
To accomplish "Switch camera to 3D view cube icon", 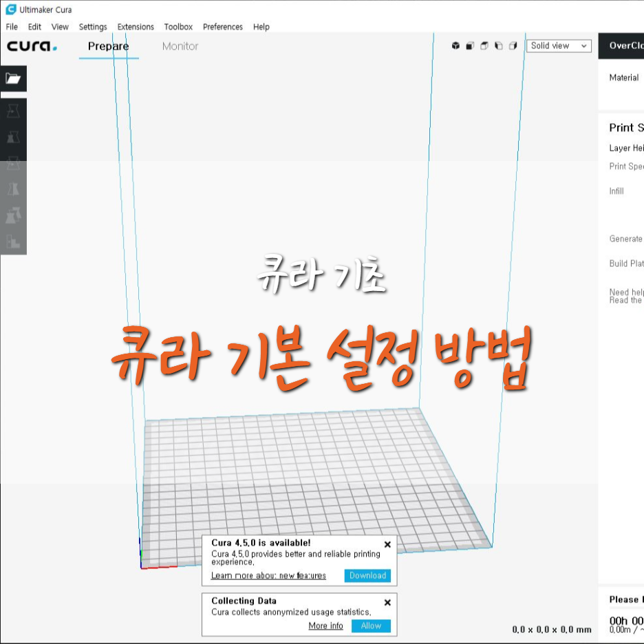I will pos(455,45).
